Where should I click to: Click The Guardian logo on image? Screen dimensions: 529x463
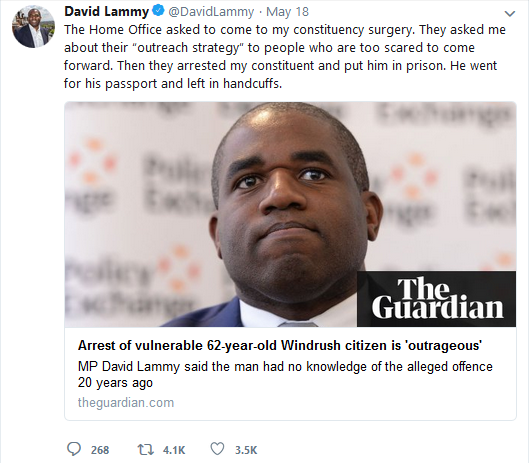[436, 299]
